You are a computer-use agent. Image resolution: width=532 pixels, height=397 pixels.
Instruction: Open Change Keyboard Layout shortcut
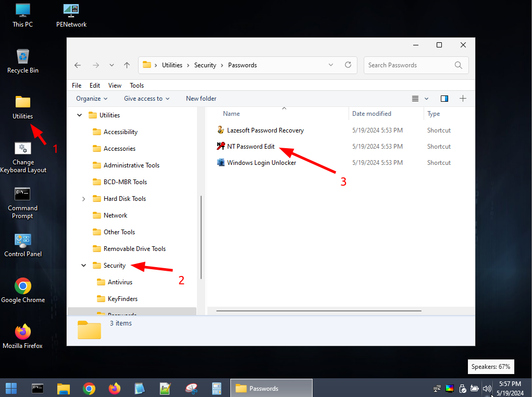tap(23, 158)
